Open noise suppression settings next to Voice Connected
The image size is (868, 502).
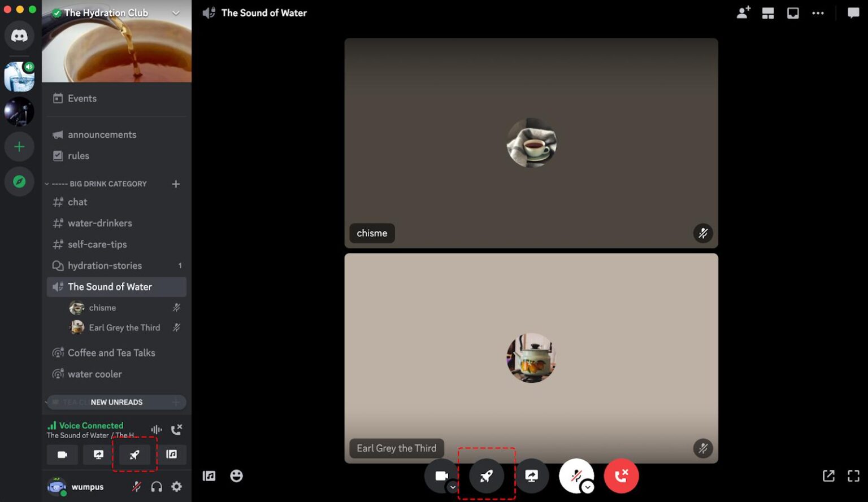point(157,430)
